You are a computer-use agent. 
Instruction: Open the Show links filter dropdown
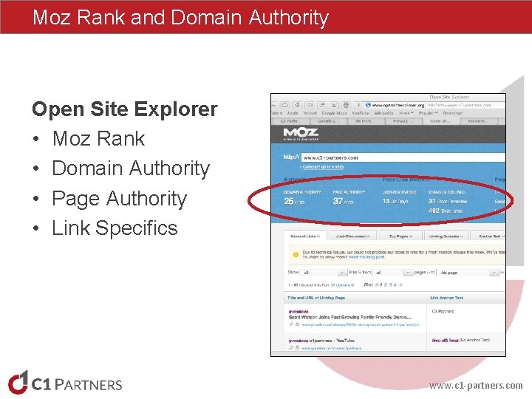323,273
